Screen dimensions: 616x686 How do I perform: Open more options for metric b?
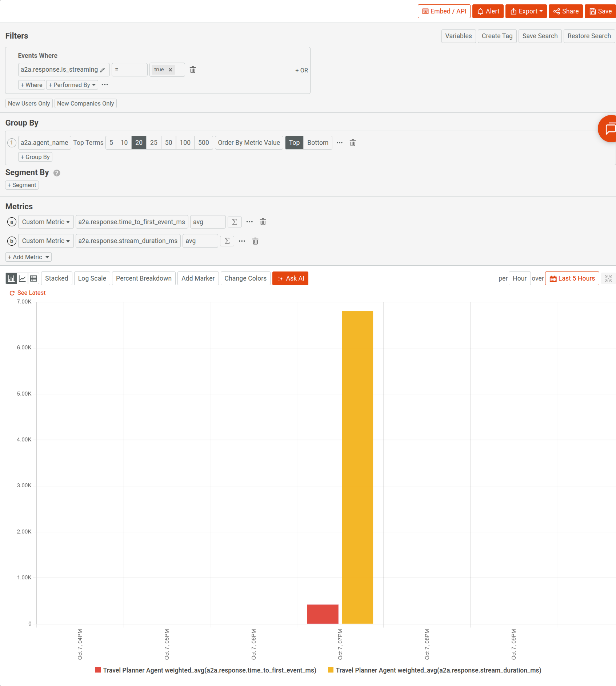(x=242, y=241)
